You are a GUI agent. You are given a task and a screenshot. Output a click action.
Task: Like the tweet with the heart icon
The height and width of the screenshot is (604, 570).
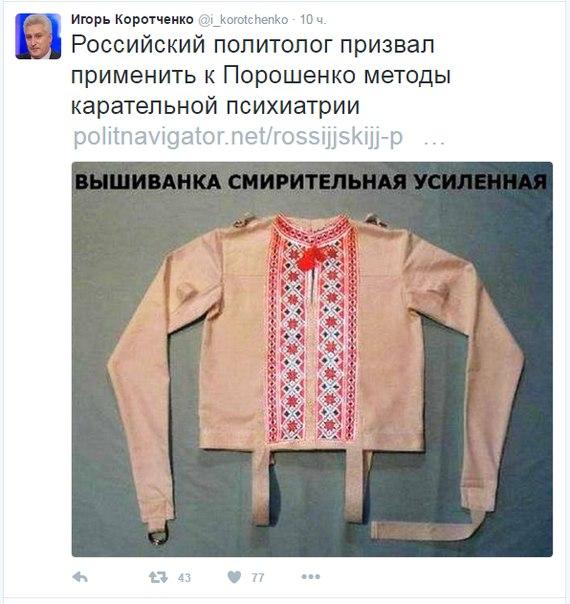234,577
